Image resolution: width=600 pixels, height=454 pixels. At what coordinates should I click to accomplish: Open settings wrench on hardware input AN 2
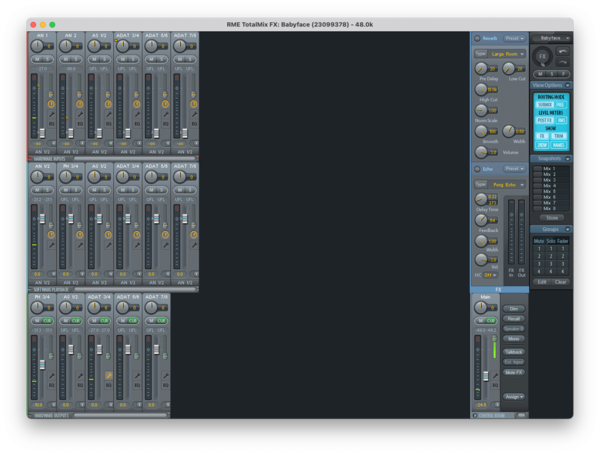pyautogui.click(x=80, y=114)
